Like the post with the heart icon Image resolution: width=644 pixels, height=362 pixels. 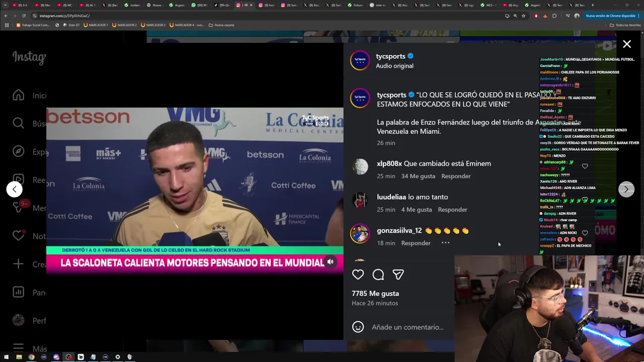tap(358, 275)
